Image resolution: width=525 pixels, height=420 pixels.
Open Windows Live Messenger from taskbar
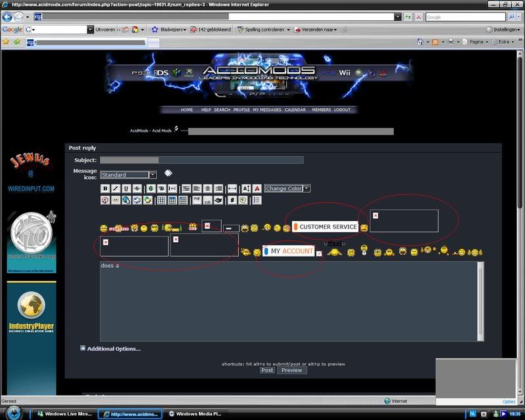[64, 414]
